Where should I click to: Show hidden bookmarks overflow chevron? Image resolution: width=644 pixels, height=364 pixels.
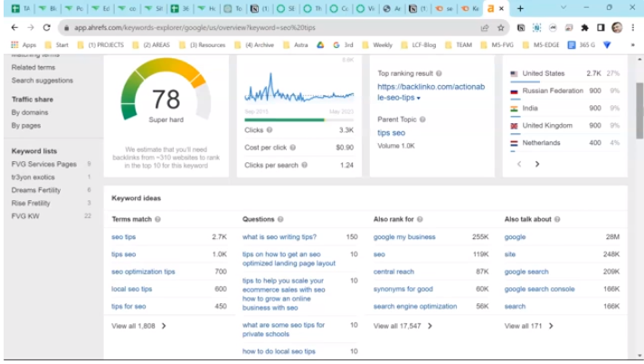(x=633, y=45)
